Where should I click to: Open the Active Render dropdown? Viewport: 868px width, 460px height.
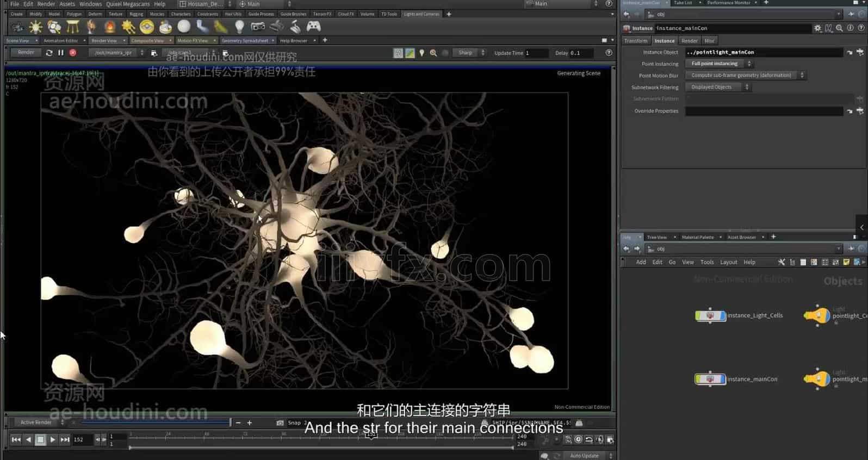(x=38, y=422)
